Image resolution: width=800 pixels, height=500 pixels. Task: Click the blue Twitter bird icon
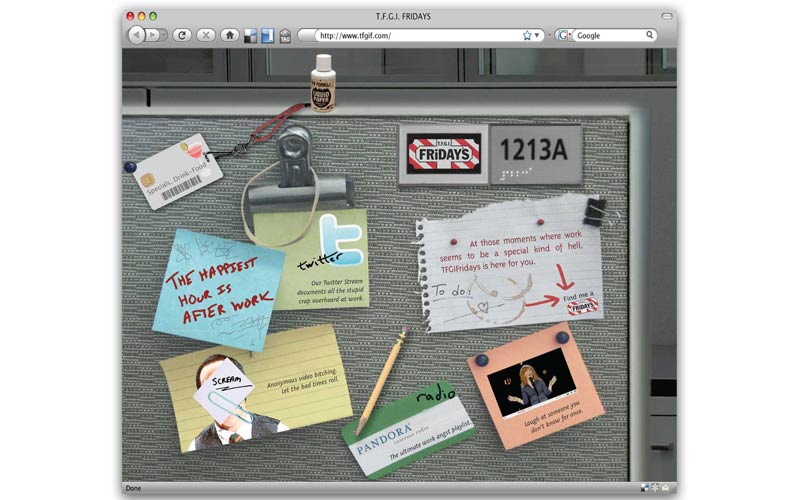tap(341, 241)
